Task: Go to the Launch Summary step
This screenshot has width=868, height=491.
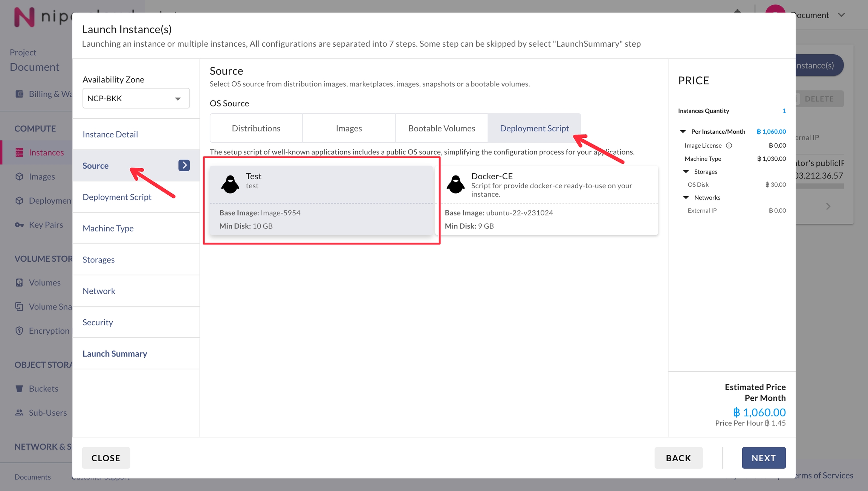Action: 115,354
